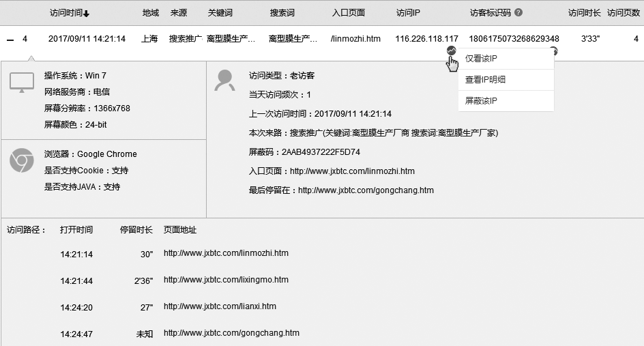Open the gongchang.htm link in visit path
Viewport: 644px width, 346px height.
(231, 333)
